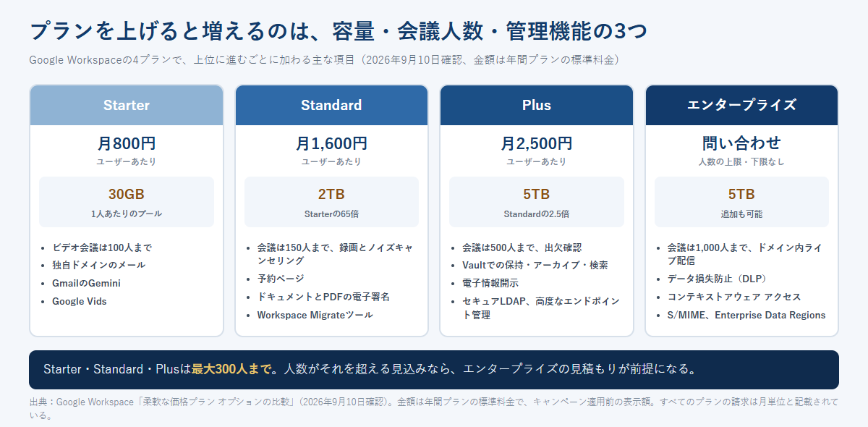
Task: Click the 予約ページ bullet
Action: [x=281, y=278]
